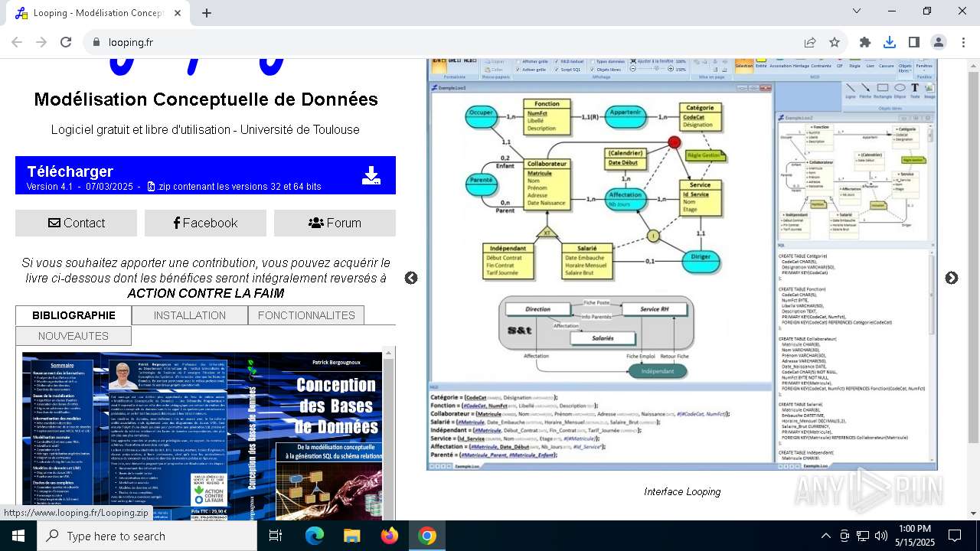Show the previous carousel image
Screen dimensions: 980x551
[x=411, y=278]
